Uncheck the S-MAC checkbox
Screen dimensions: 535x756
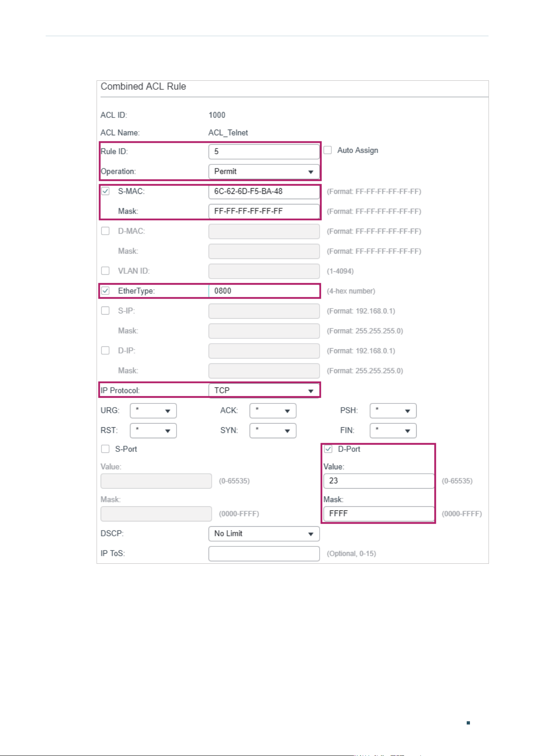coord(105,191)
